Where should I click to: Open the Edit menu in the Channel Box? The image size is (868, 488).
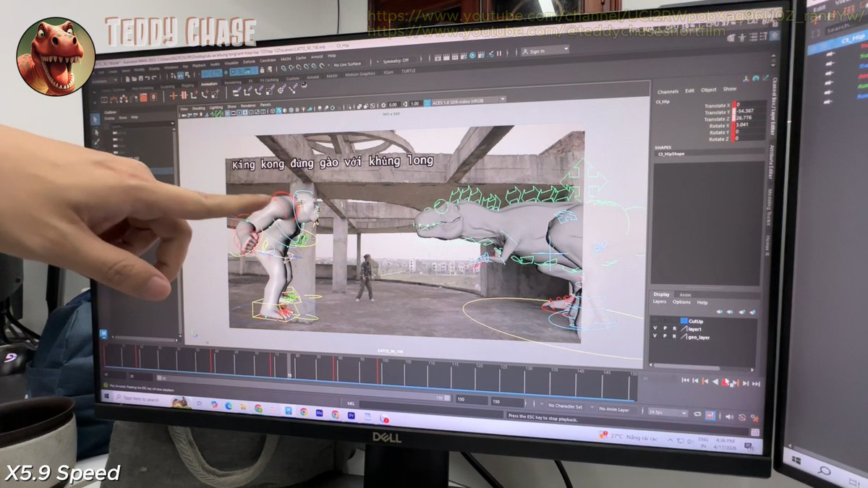pyautogui.click(x=690, y=90)
